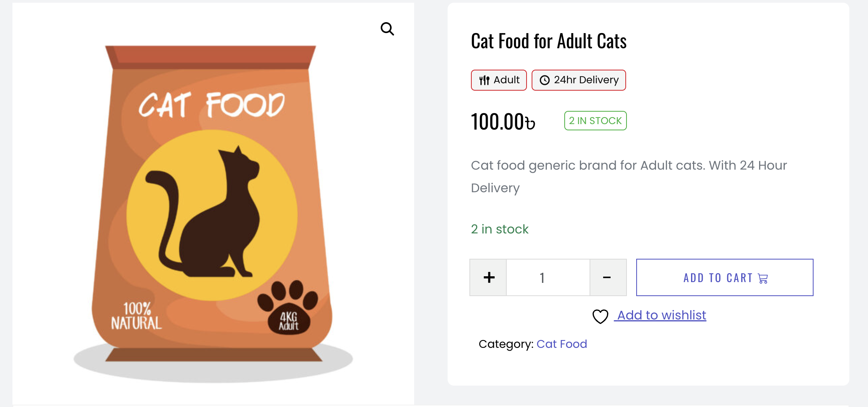Viewport: 868px width, 407px height.
Task: Toggle the 24hr Delivery badge
Action: tap(579, 80)
